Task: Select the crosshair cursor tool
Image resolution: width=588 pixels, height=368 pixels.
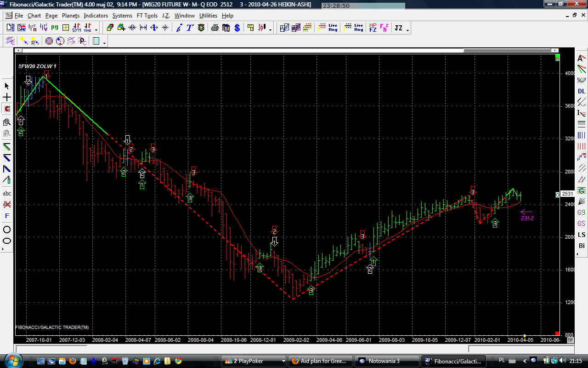Action: [7, 98]
